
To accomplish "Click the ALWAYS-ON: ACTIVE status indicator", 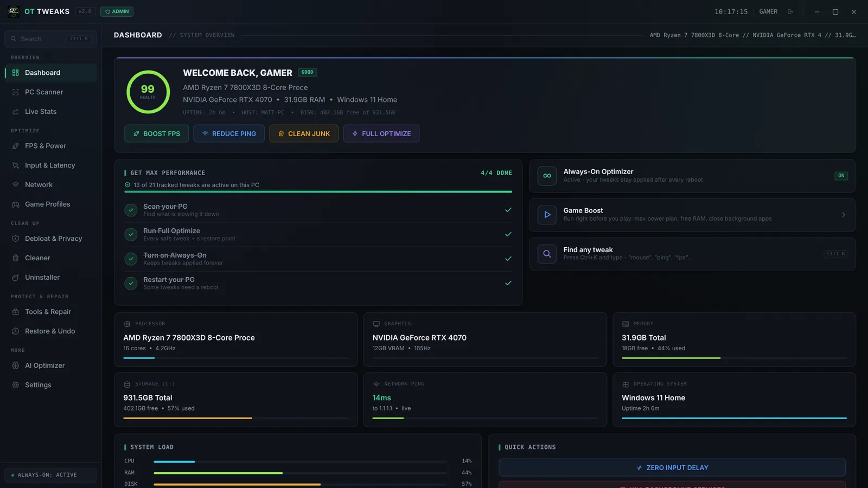I will point(50,475).
